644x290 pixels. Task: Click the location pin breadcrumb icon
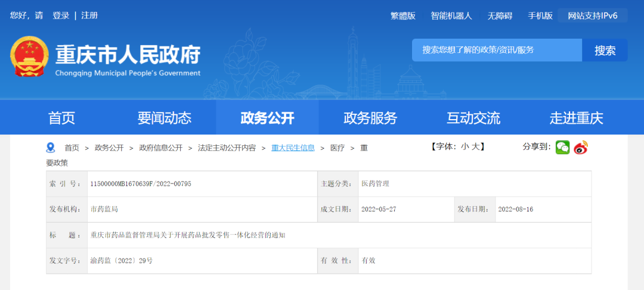pyautogui.click(x=51, y=148)
